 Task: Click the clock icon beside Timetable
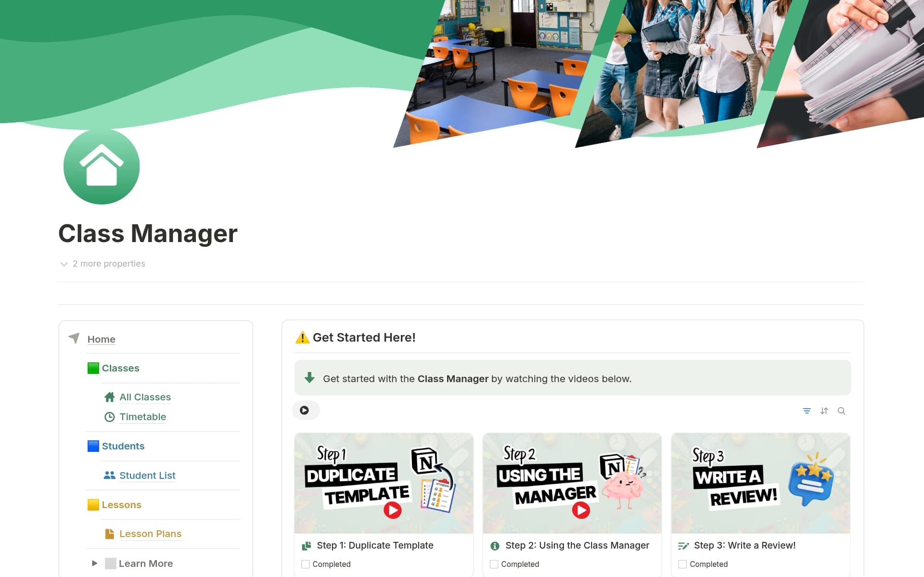click(110, 417)
